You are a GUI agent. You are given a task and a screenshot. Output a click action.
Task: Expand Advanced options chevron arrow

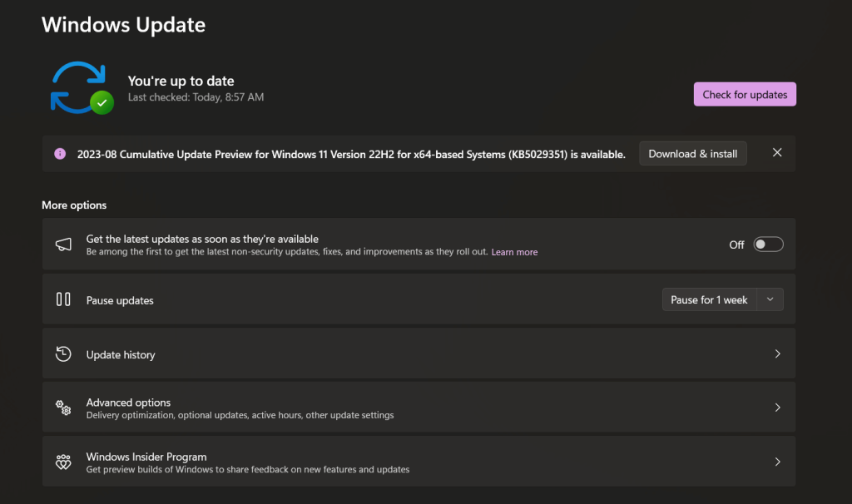pos(777,408)
